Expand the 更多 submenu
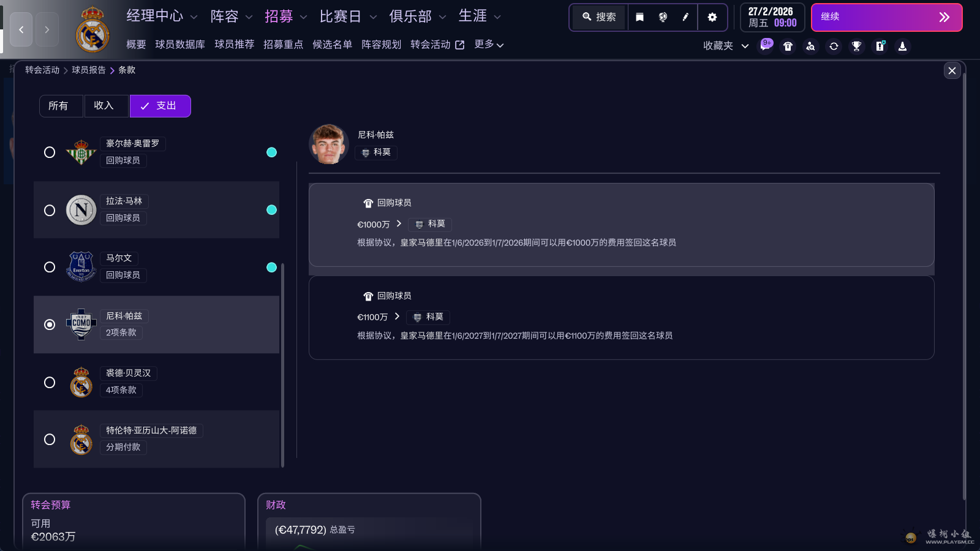This screenshot has width=980, height=551. [x=489, y=44]
